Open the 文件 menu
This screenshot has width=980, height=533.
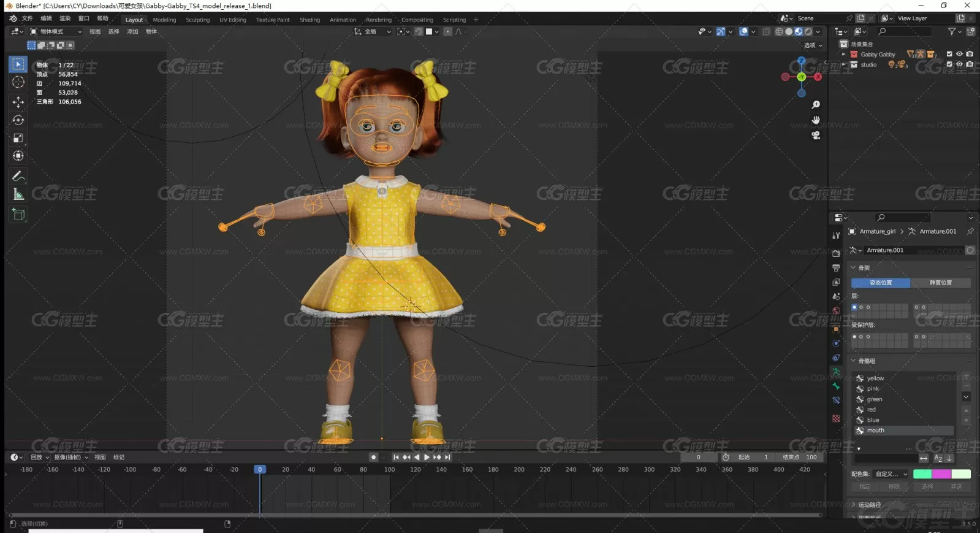click(x=28, y=18)
